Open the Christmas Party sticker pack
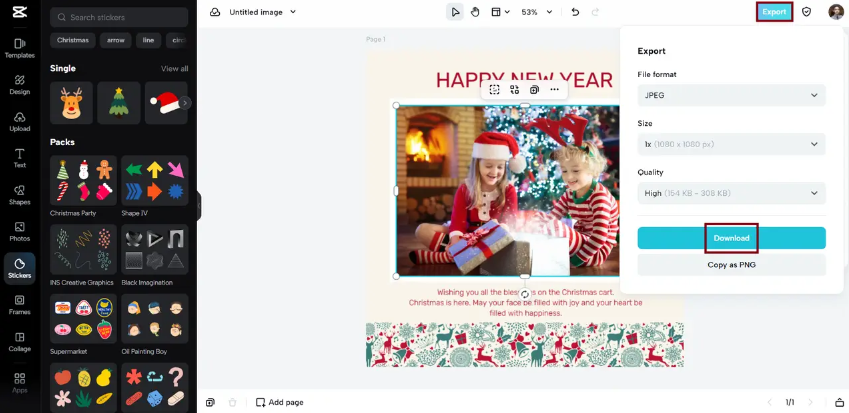849x413 pixels. click(83, 180)
